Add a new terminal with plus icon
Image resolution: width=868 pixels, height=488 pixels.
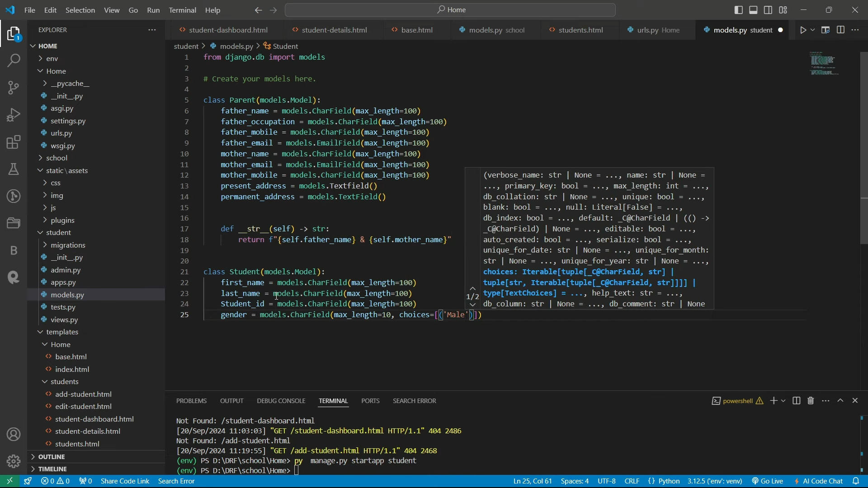click(x=774, y=401)
